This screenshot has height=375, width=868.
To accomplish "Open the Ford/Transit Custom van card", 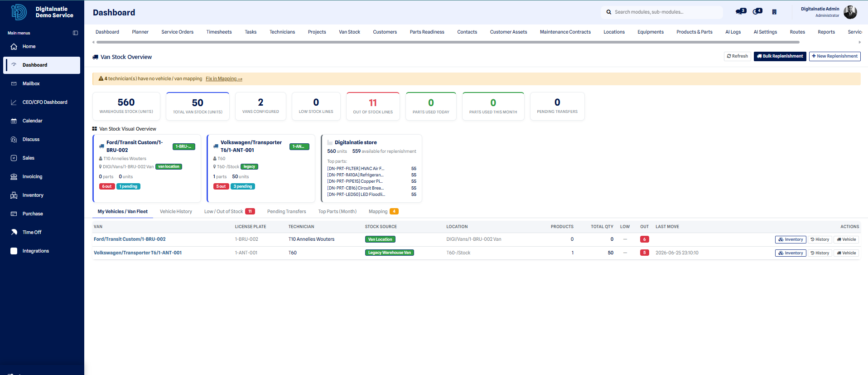I will click(x=147, y=168).
